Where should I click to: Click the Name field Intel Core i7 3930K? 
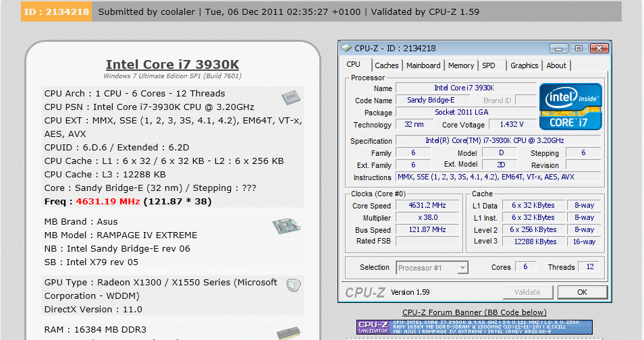click(466, 88)
